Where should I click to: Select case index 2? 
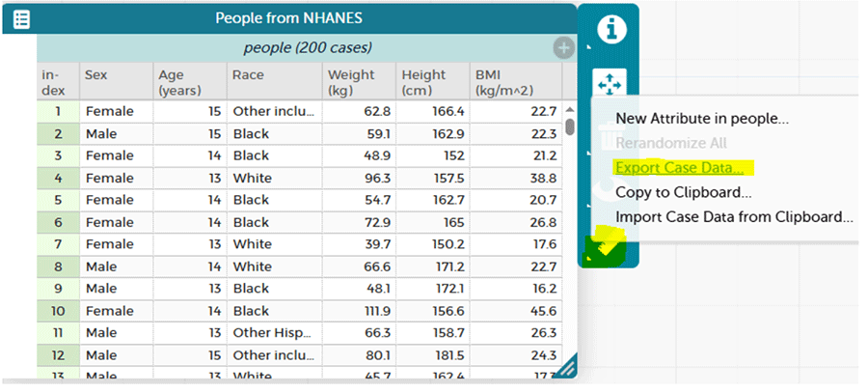(x=58, y=133)
